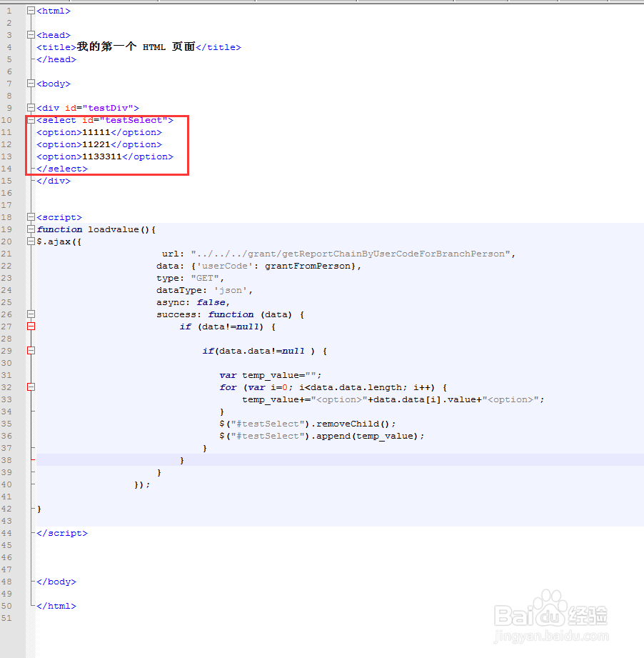
Task: Click line number 1 in the margin
Action: tap(9, 11)
